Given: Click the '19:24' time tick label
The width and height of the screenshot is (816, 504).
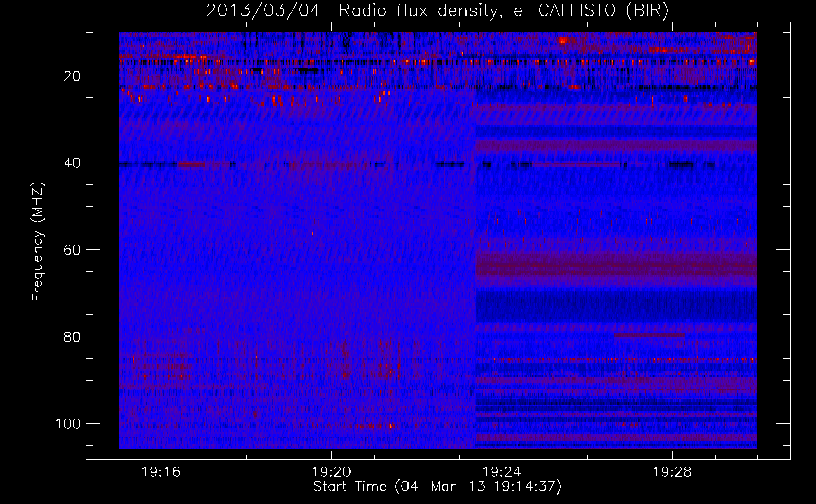Looking at the screenshot, I should coord(502,472).
